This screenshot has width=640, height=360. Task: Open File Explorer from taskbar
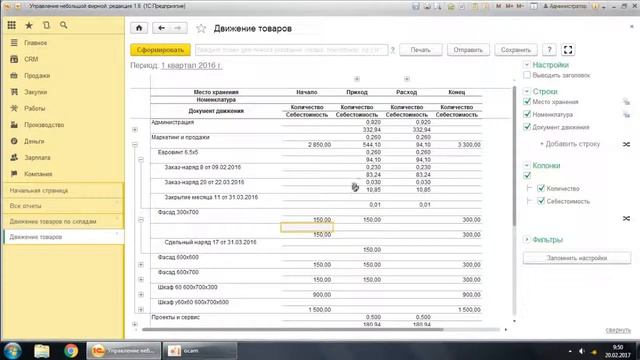[42, 351]
